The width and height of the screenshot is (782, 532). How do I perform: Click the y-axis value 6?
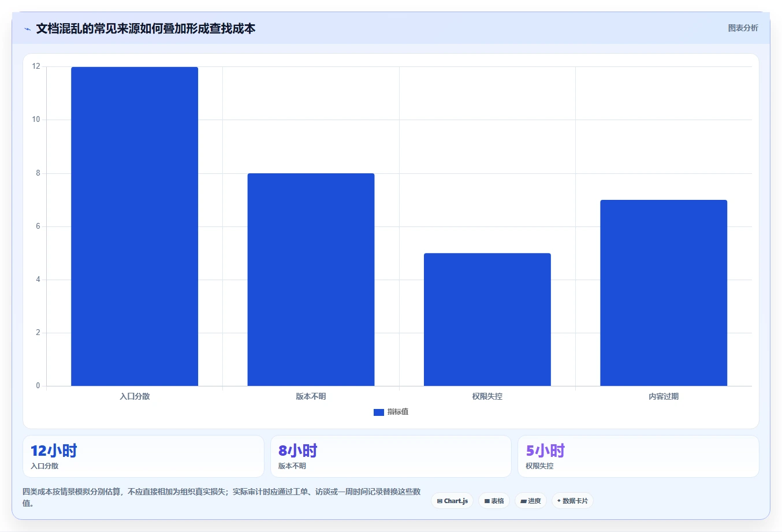(x=38, y=226)
